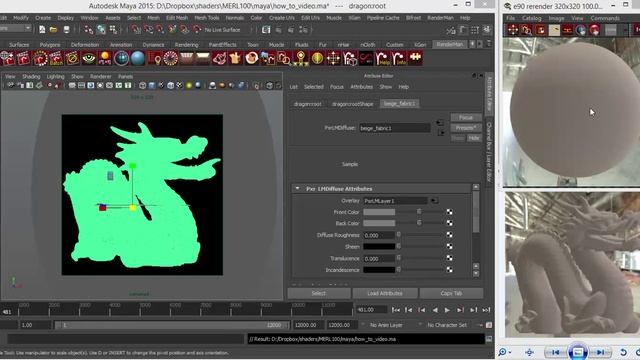This screenshot has height=360, width=640.
Task: Click the Save Scene disk icon
Action: point(66,30)
